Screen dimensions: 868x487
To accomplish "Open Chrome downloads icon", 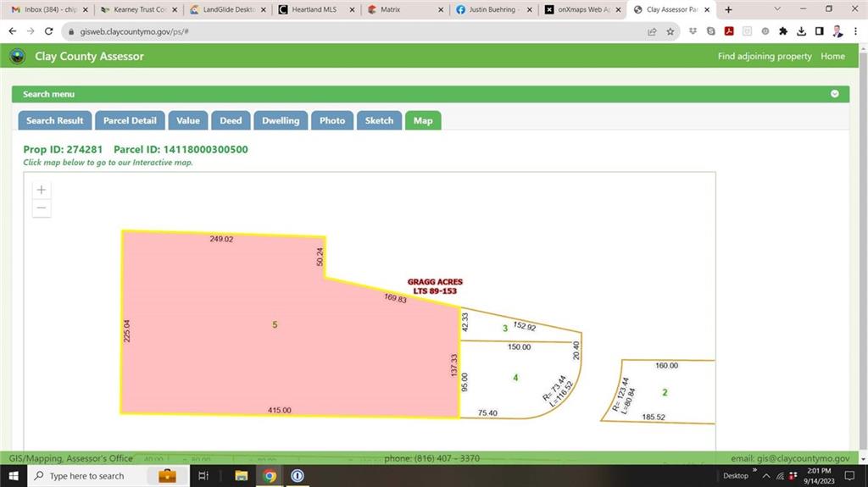I will click(801, 31).
